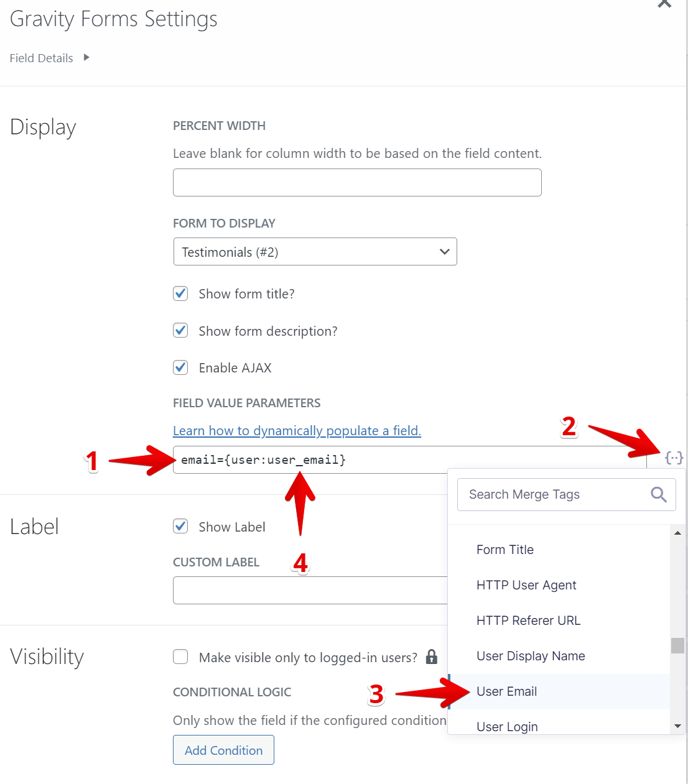This screenshot has height=784, width=688.
Task: Click the Add Condition button
Action: point(223,750)
